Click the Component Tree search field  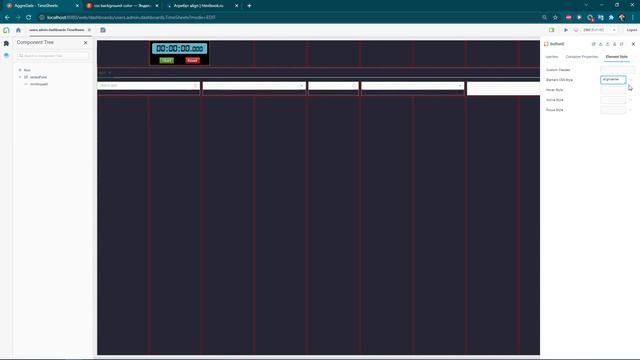[x=53, y=56]
